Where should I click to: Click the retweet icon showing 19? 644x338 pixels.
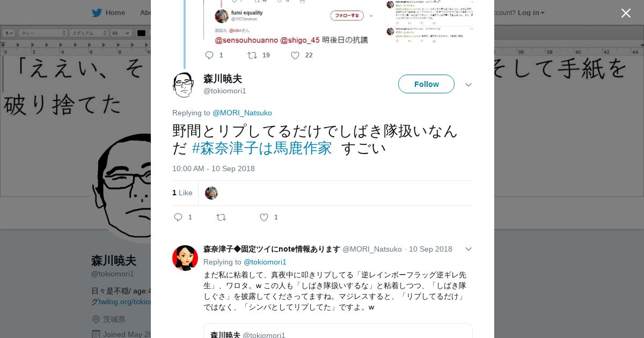(252, 55)
